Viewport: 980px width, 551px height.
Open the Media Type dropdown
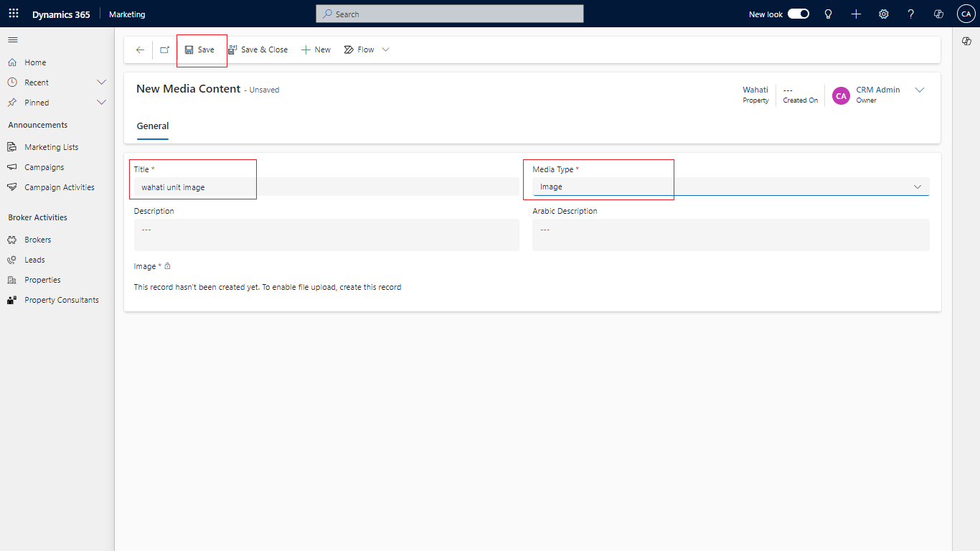point(731,187)
